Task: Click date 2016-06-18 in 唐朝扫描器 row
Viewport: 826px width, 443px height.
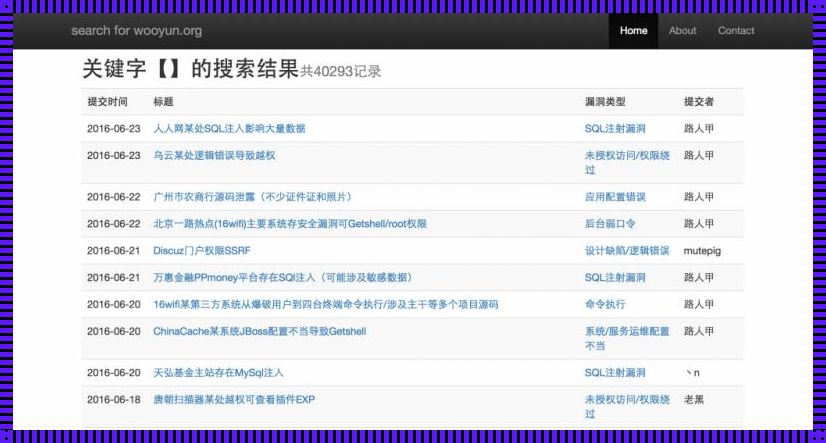Action: 114,400
